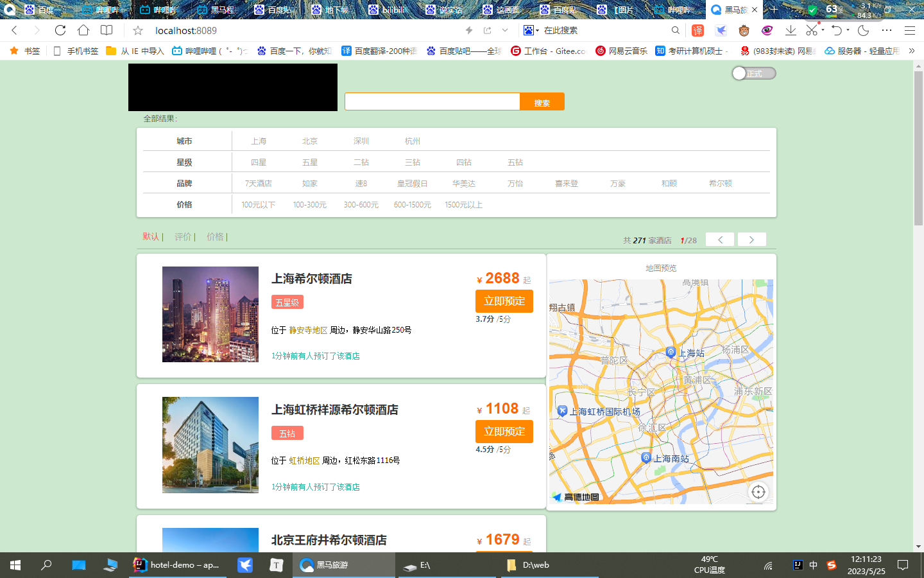
Task: Click the localhost:8089 address bar
Action: coord(186,30)
